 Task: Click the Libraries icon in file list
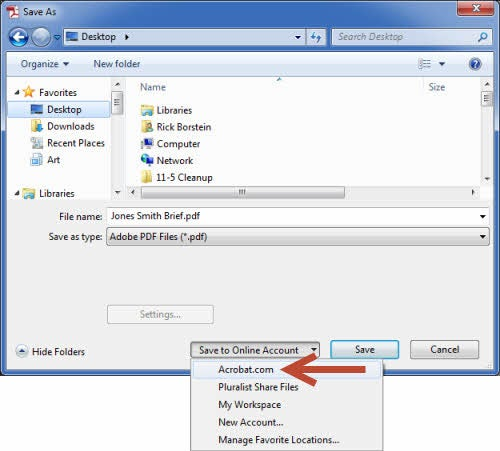pos(147,110)
